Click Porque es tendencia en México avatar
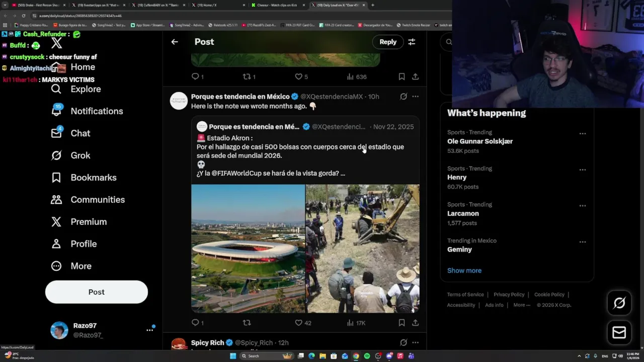The image size is (644, 362). (179, 101)
